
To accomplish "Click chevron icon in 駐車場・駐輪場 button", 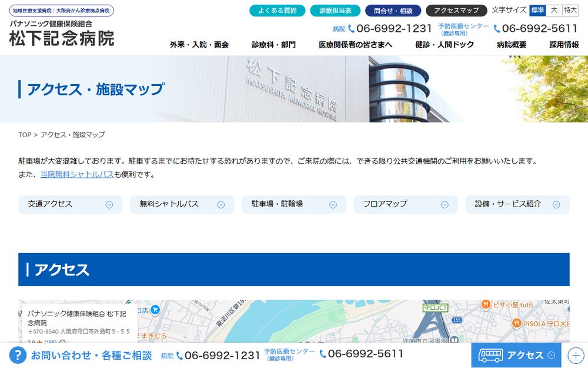I will click(333, 205).
